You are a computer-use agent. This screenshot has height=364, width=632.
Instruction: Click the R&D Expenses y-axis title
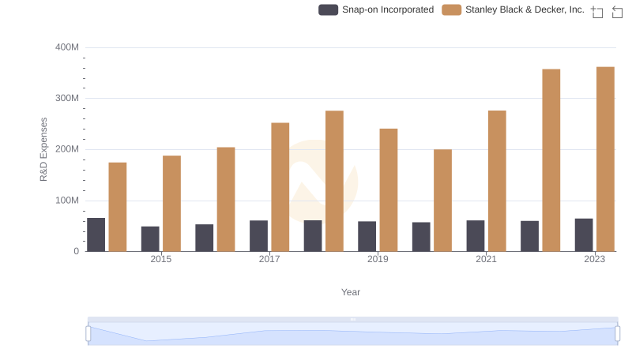click(44, 149)
